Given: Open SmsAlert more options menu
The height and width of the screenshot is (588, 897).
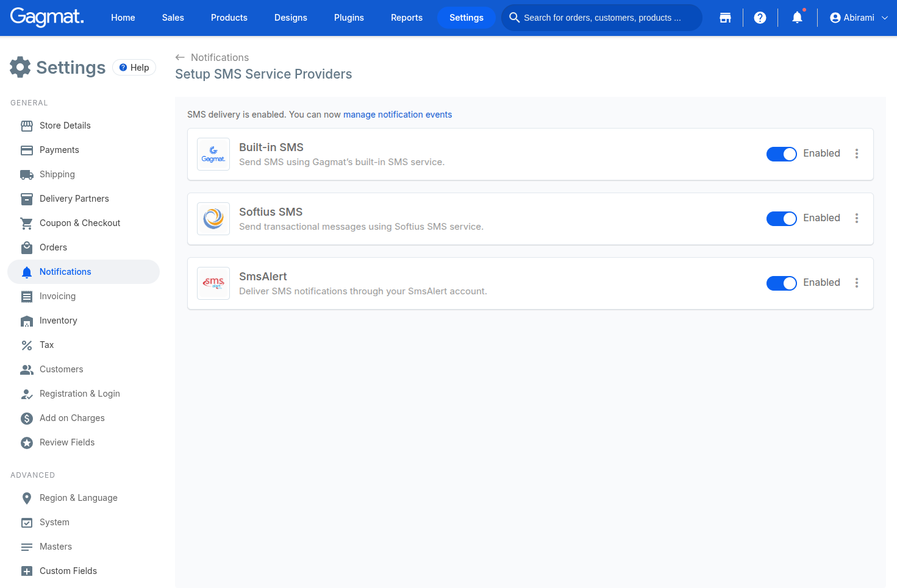Looking at the screenshot, I should click(857, 283).
